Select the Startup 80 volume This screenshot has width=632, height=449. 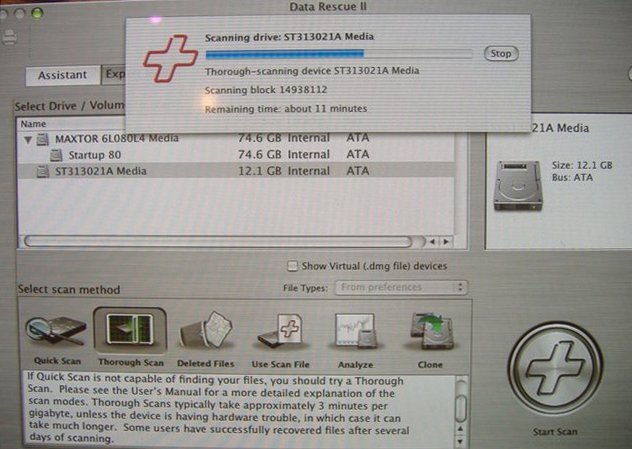coord(95,155)
